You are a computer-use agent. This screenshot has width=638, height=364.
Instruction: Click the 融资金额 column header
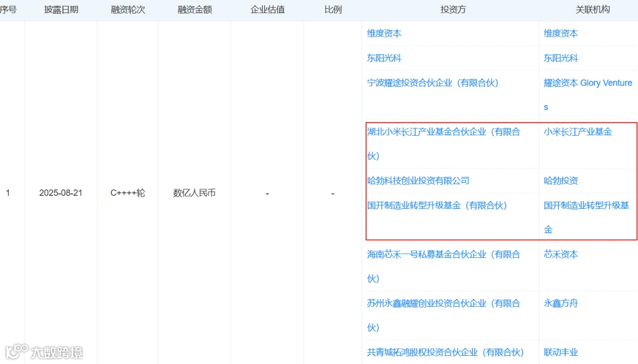click(x=194, y=10)
